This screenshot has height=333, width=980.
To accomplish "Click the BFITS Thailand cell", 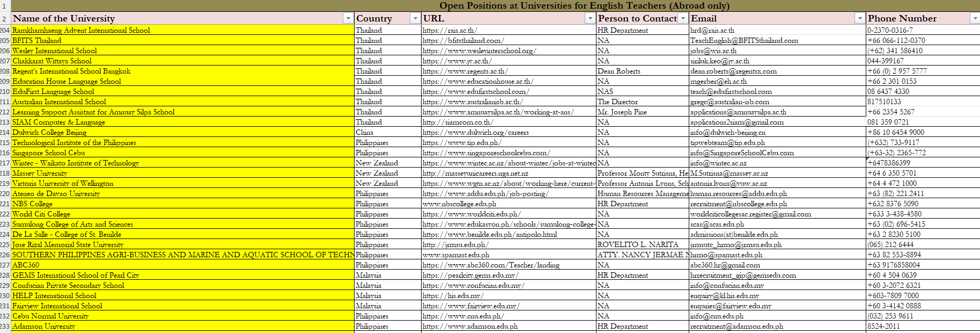I will [x=182, y=40].
